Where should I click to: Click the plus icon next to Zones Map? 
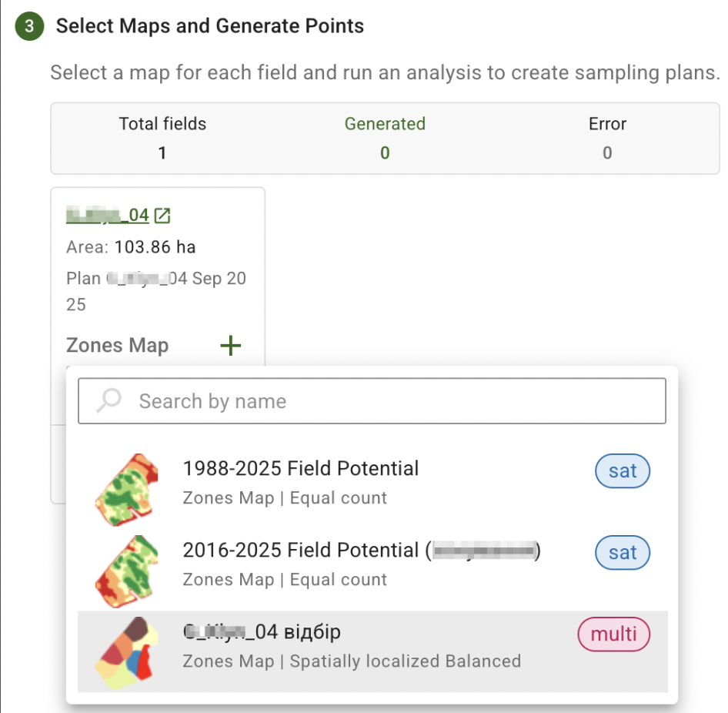point(230,345)
